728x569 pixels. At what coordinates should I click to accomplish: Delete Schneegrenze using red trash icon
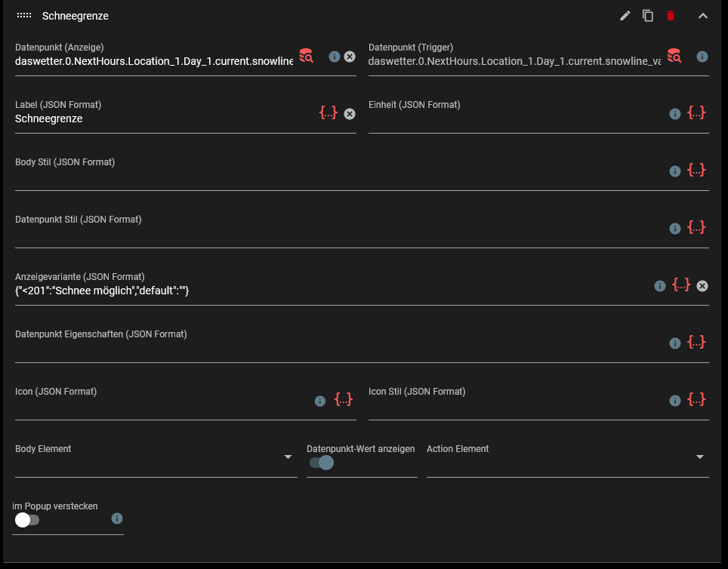pyautogui.click(x=670, y=16)
